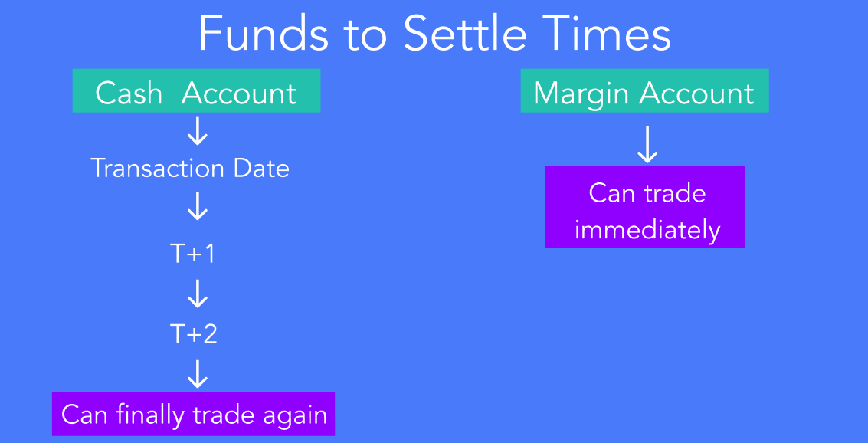Click the arrow below Cash Account
The width and height of the screenshot is (868, 443).
(x=197, y=131)
